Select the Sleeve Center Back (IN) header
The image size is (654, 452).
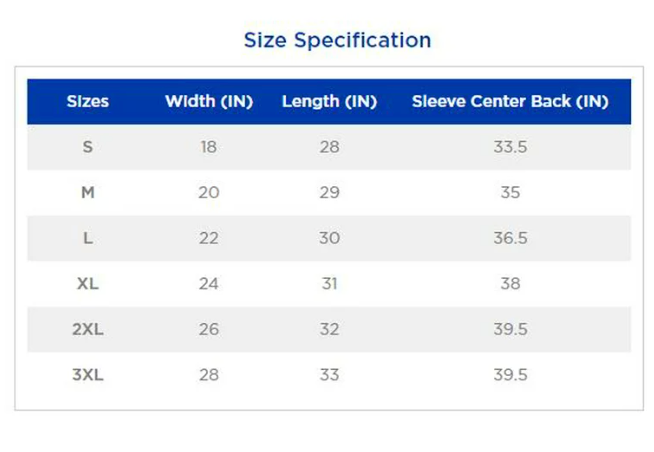[510, 101]
